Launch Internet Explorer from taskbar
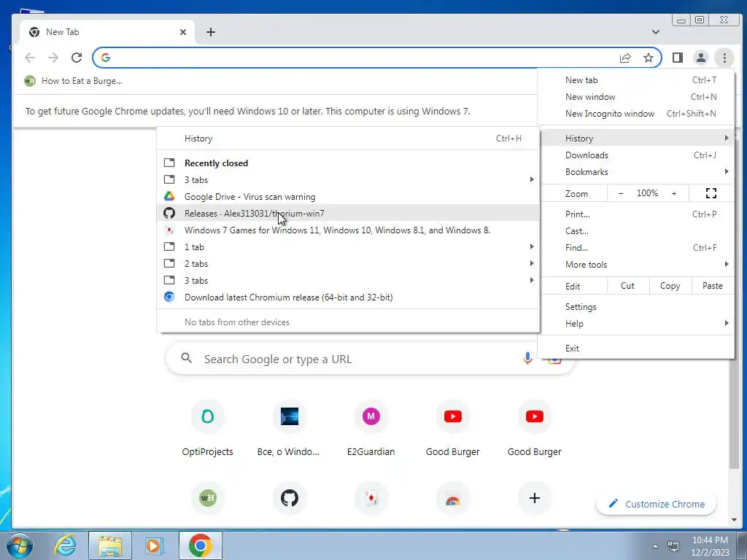The width and height of the screenshot is (747, 560). pos(65,545)
